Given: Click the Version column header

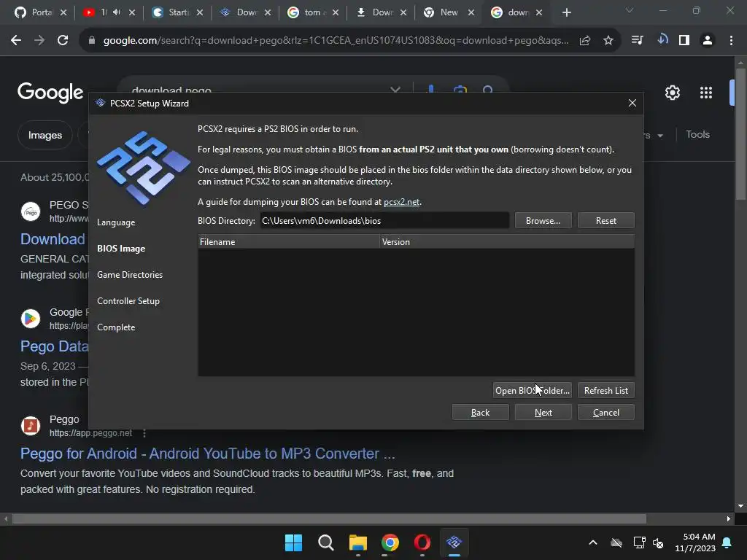Looking at the screenshot, I should (507, 242).
